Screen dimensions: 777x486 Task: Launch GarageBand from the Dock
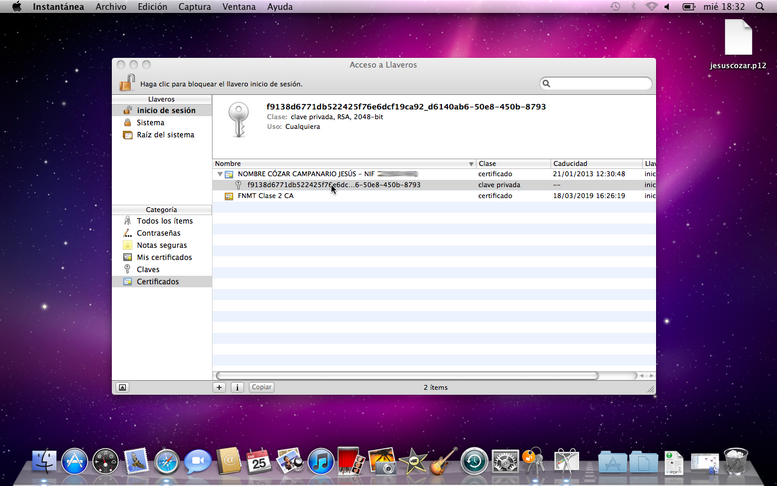443,461
